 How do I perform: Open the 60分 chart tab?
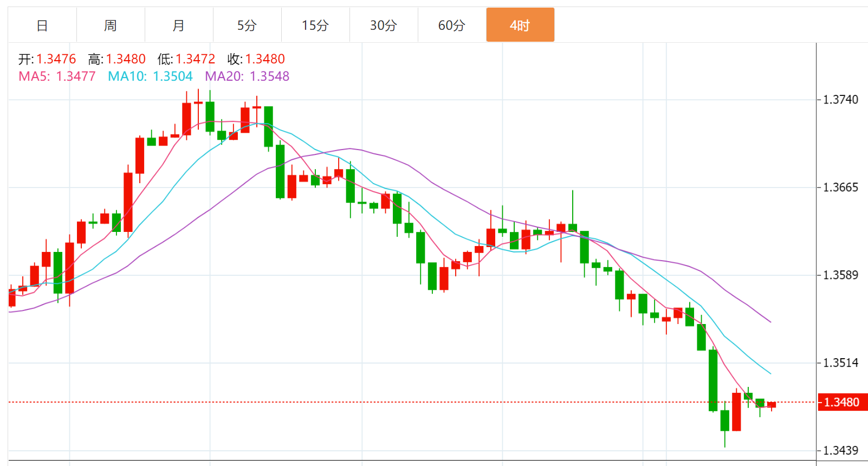tap(452, 25)
